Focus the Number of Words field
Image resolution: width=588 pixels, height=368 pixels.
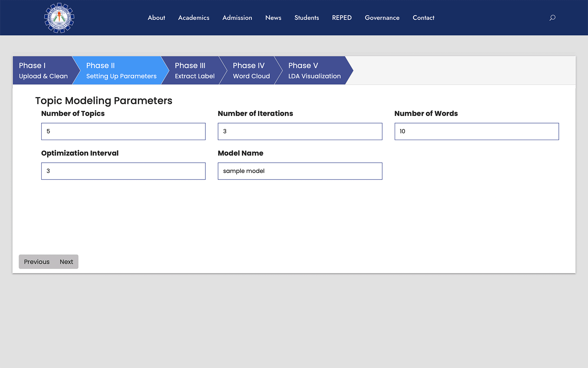pos(477,131)
